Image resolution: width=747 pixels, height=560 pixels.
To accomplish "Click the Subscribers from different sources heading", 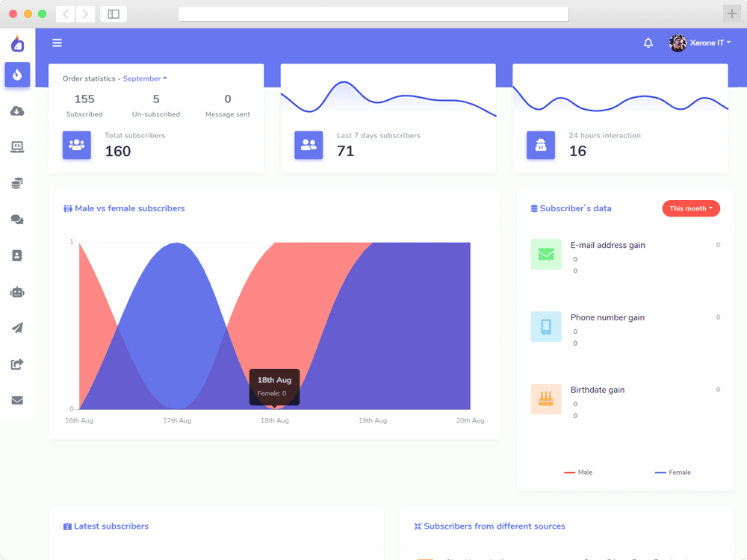I will point(489,526).
